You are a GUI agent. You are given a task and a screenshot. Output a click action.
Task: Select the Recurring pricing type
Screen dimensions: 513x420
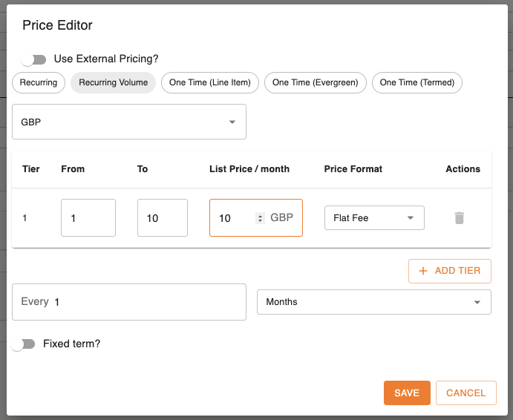(x=39, y=82)
